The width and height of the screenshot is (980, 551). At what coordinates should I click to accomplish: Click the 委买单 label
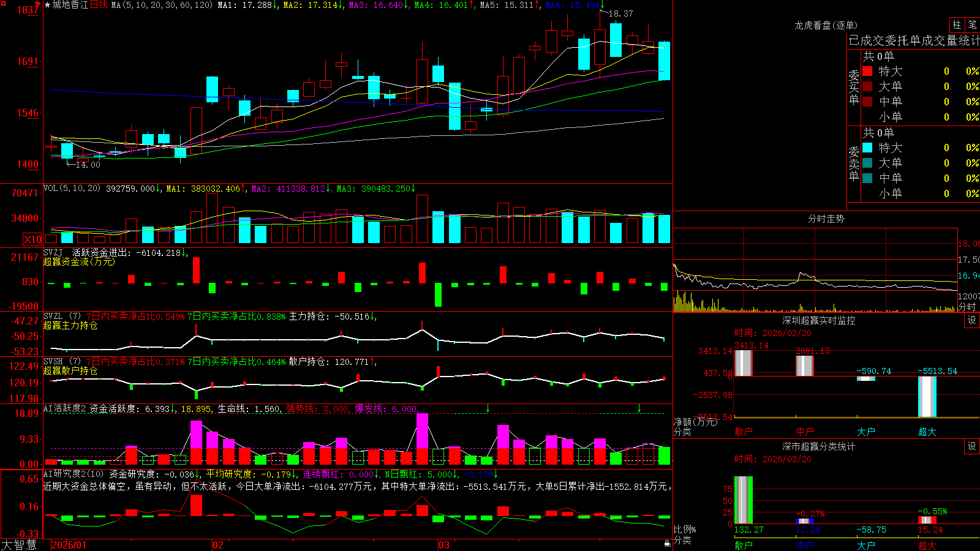pyautogui.click(x=854, y=87)
